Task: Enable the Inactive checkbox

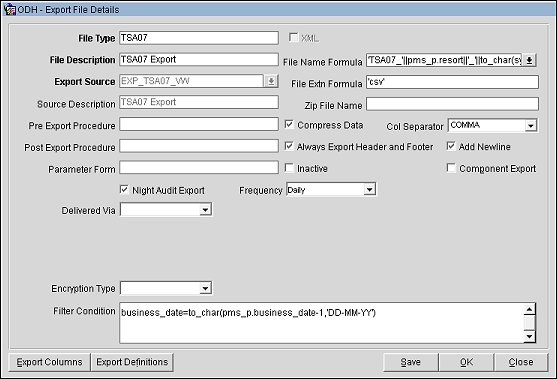Action: click(289, 168)
